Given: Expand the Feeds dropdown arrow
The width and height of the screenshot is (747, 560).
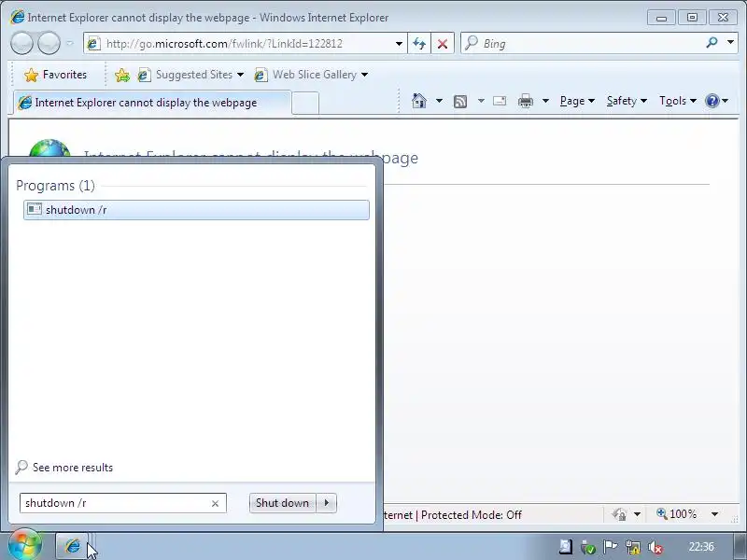Looking at the screenshot, I should (481, 101).
